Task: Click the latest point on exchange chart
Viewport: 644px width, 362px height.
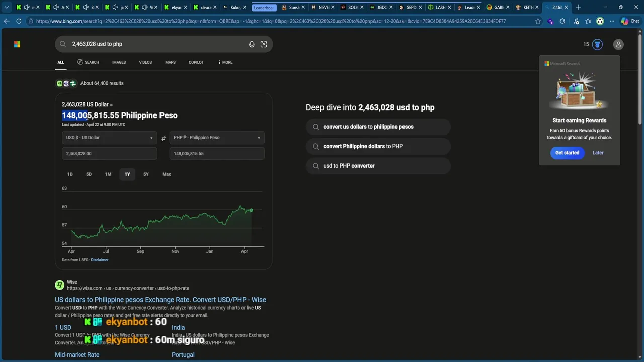Action: (251, 210)
